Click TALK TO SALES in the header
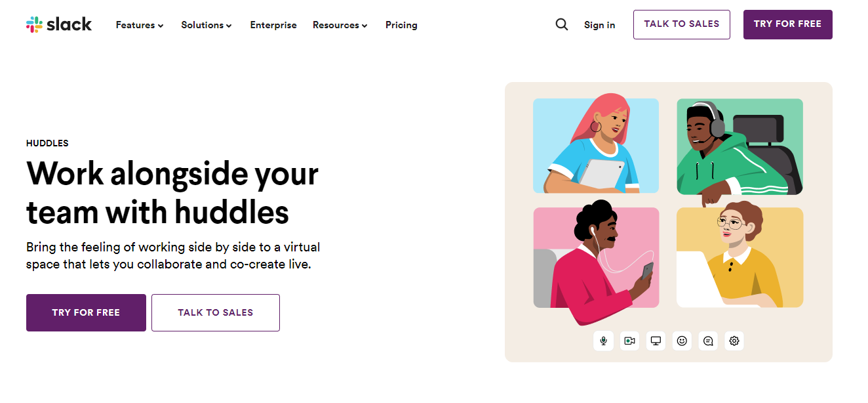 [681, 24]
